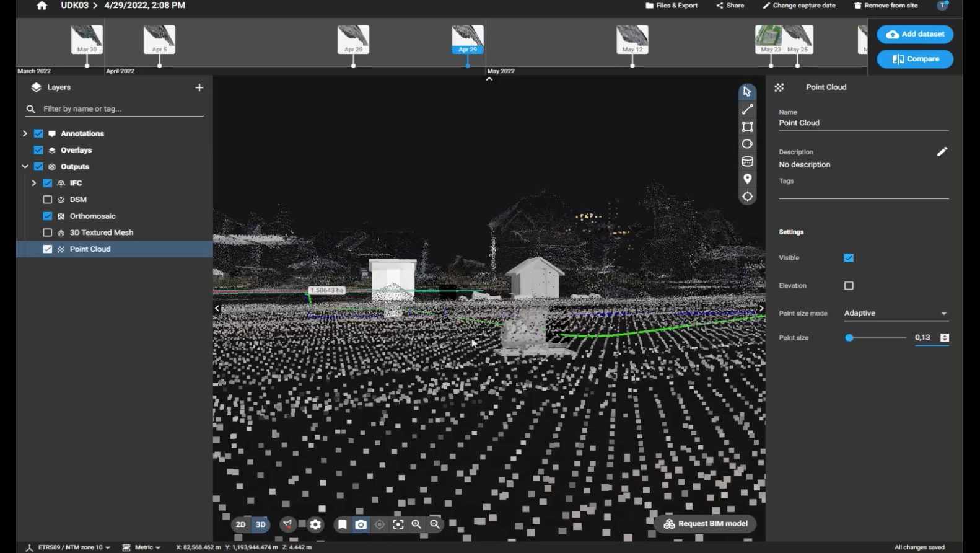Select the volume measurement tool
Screen dimensions: 980x553
tap(748, 162)
